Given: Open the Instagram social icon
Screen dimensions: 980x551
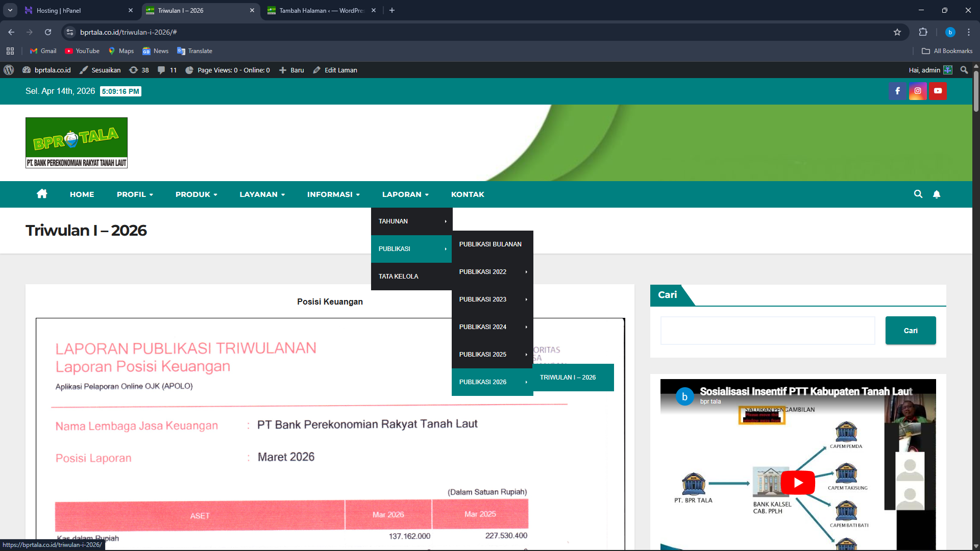Looking at the screenshot, I should click(918, 91).
